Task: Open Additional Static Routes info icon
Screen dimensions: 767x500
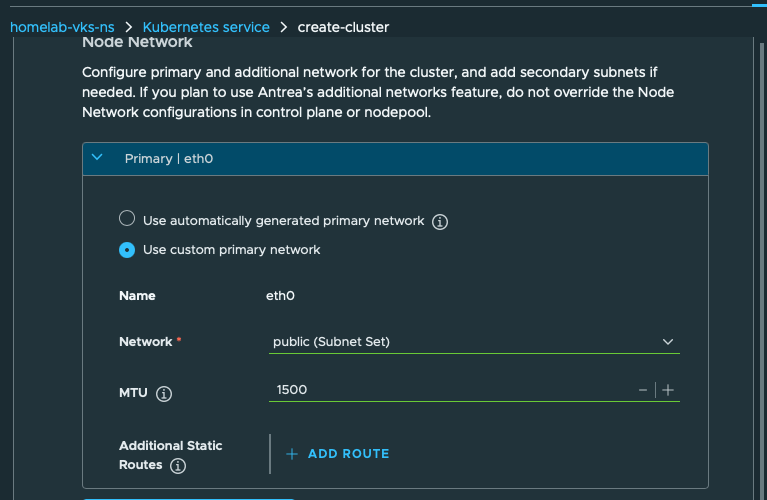Action: [178, 465]
